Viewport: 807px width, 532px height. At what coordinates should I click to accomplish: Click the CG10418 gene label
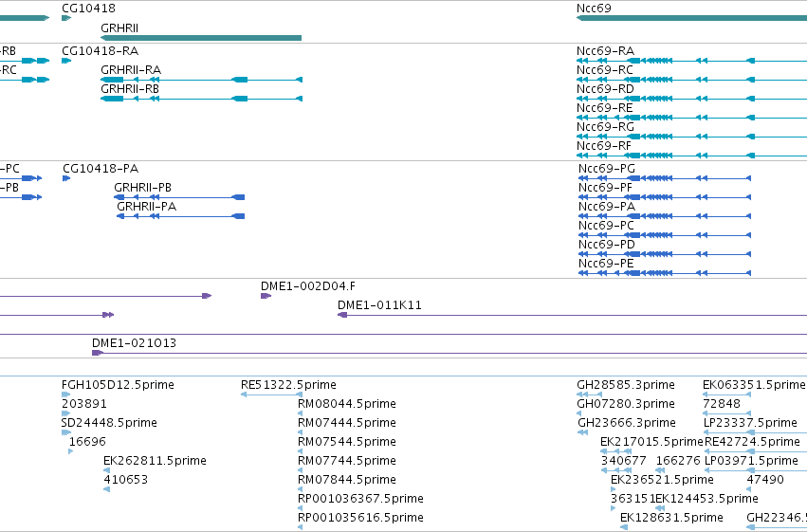[x=88, y=9]
